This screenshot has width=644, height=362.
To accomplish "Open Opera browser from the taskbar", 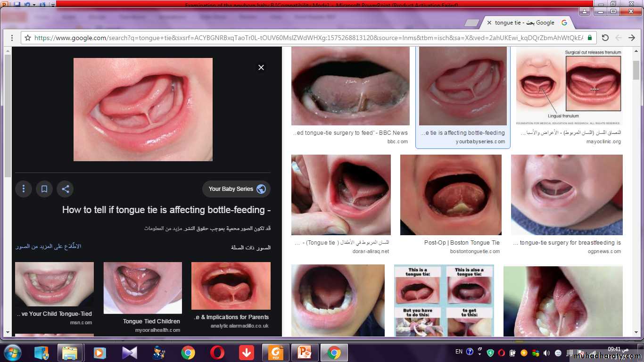I will [x=217, y=353].
